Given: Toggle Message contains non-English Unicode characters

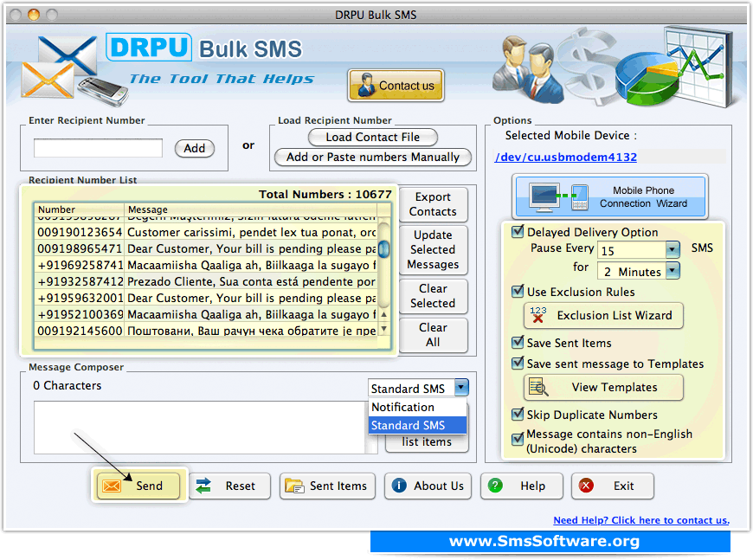Looking at the screenshot, I should (518, 439).
